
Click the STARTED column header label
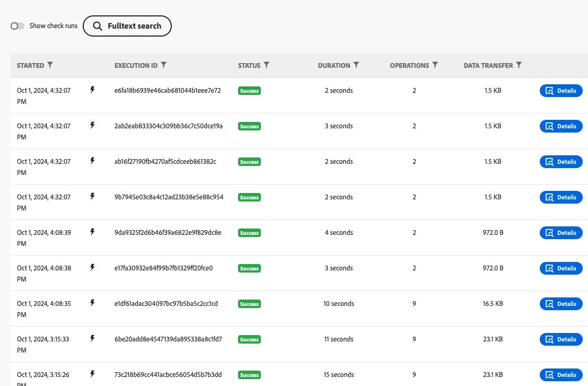pos(30,65)
